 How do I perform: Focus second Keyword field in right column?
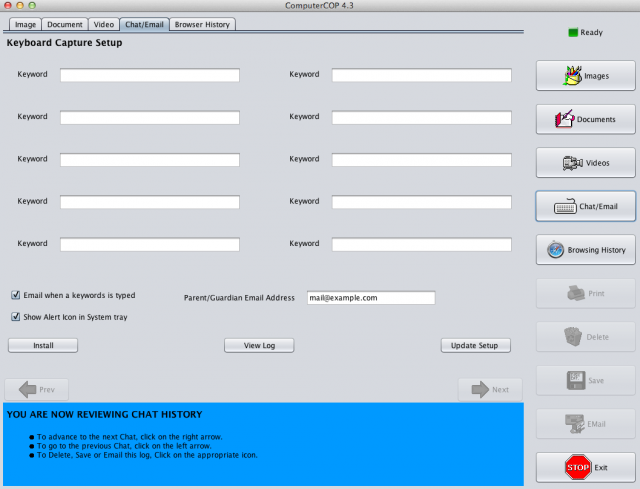pyautogui.click(x=422, y=118)
